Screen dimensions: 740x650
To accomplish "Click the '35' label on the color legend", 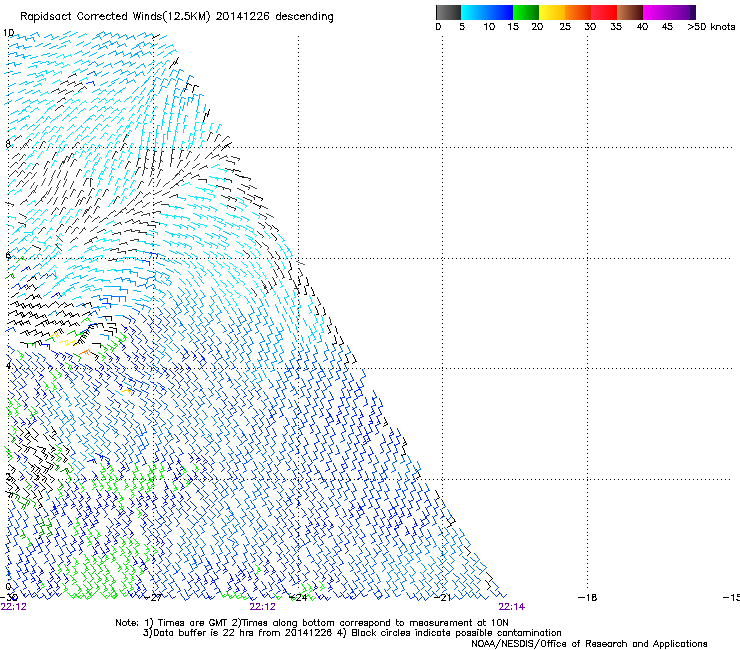I will 616,27.
